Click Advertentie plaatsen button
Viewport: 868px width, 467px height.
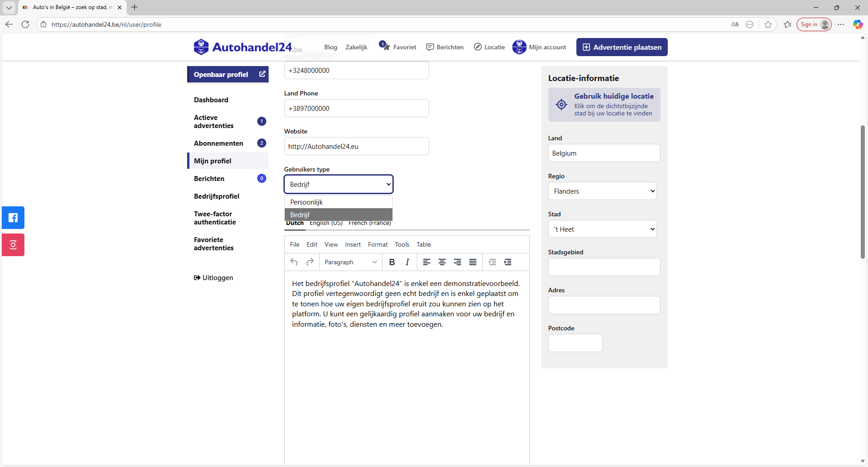click(622, 47)
